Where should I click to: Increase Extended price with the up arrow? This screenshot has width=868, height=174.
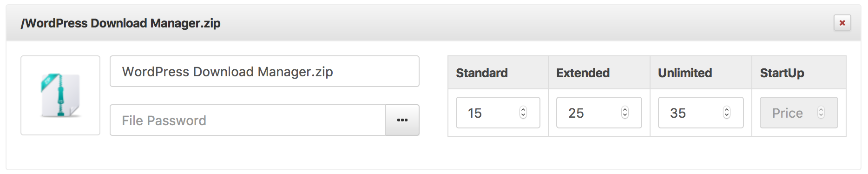pos(625,109)
